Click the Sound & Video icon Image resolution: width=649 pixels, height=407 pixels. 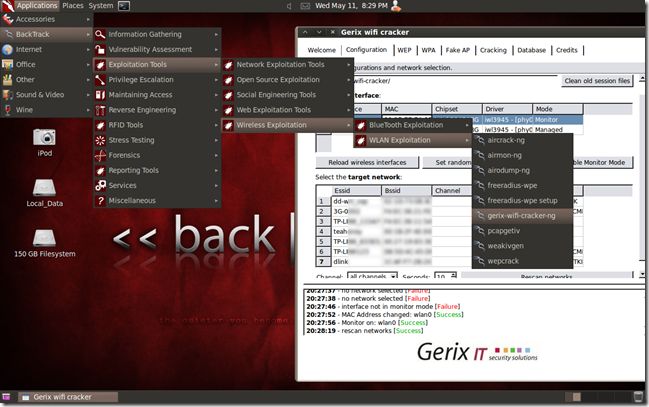[7, 95]
